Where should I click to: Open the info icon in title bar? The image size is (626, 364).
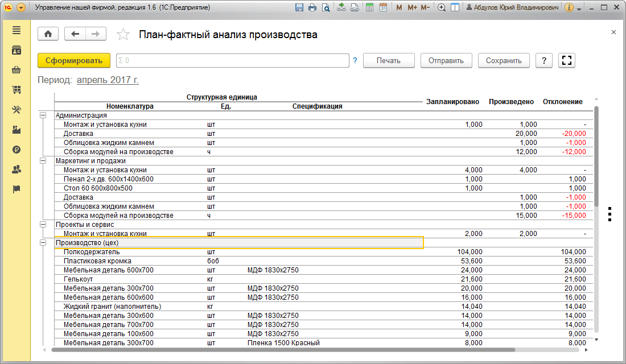click(569, 7)
